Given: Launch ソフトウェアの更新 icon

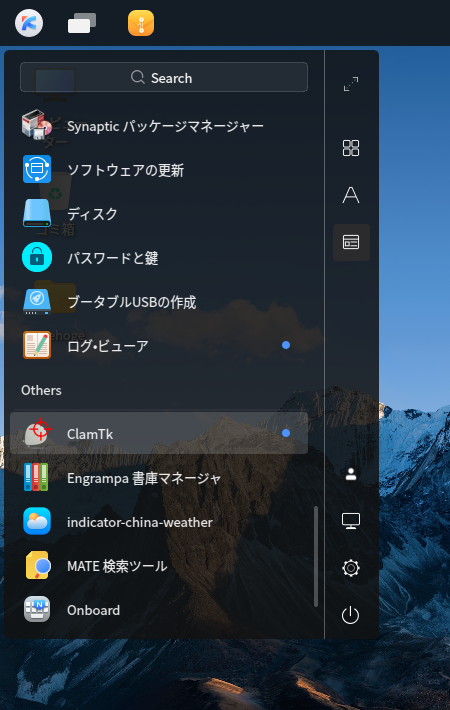Looking at the screenshot, I should [x=37, y=169].
